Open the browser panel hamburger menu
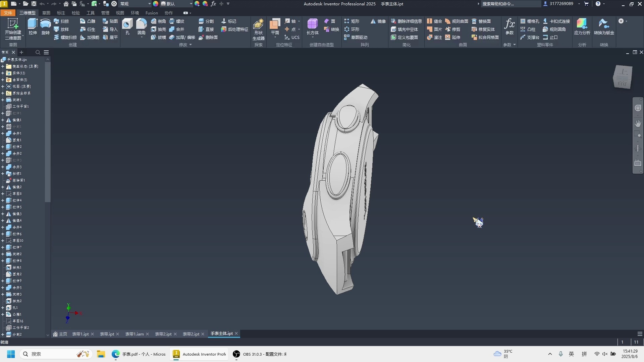Image resolution: width=644 pixels, height=362 pixels. pos(46,52)
